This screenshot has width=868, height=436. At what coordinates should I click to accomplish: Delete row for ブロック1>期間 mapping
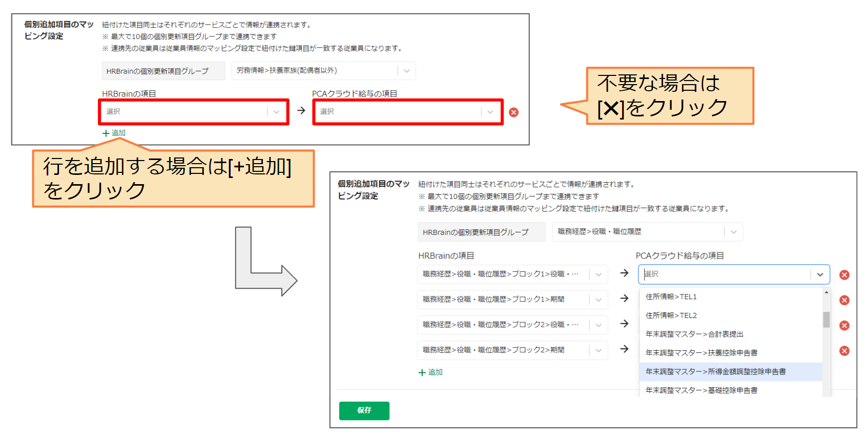(x=844, y=300)
